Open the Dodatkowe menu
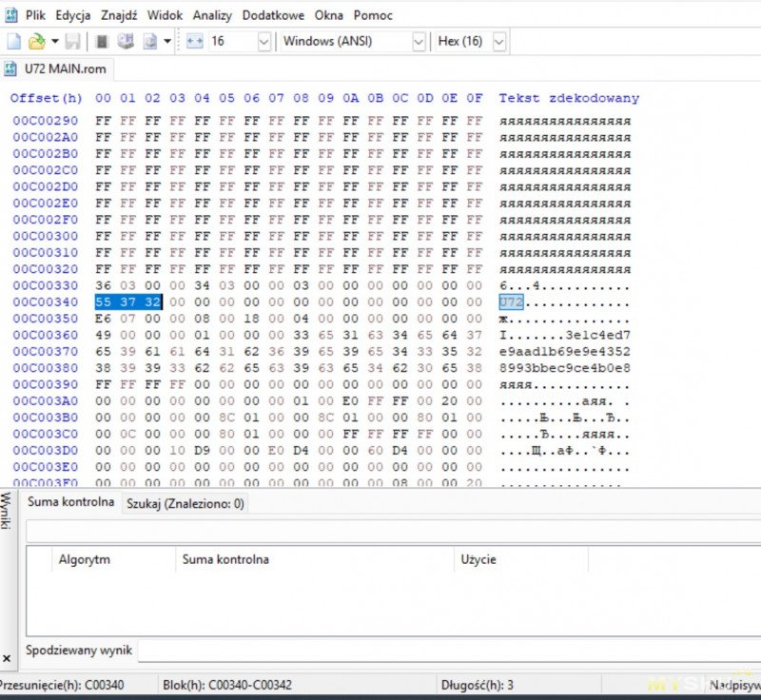 [x=273, y=16]
